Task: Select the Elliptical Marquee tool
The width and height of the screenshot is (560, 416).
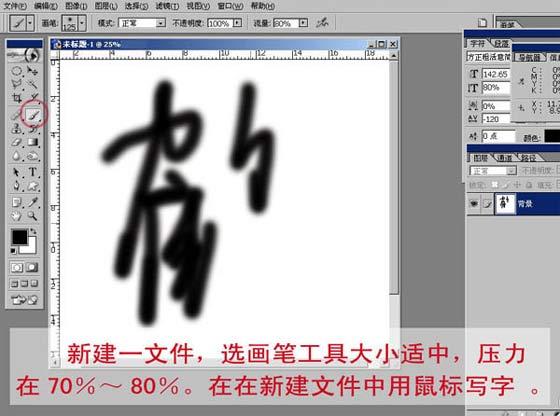Action: (16, 71)
